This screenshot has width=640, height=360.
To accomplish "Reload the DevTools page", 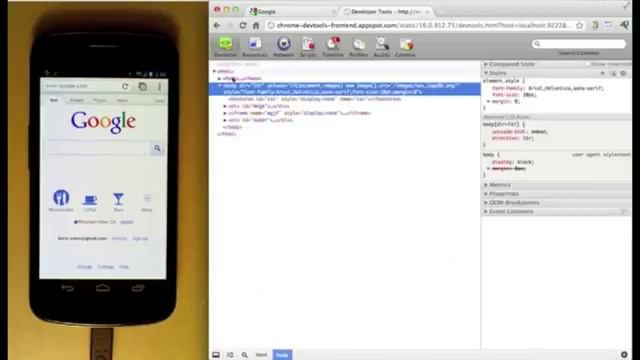I will 243,25.
